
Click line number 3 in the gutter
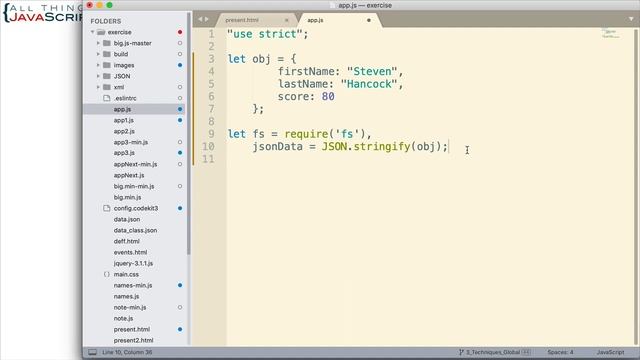tap(211, 59)
